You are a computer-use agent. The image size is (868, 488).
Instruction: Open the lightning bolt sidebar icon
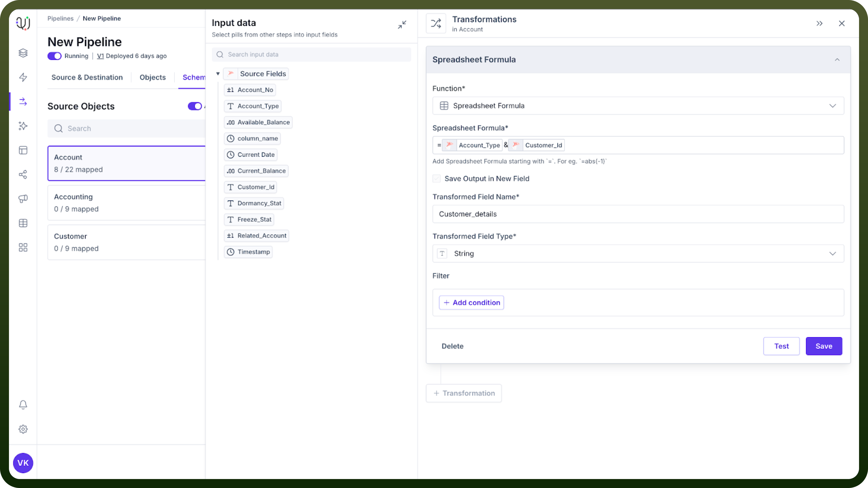(23, 77)
